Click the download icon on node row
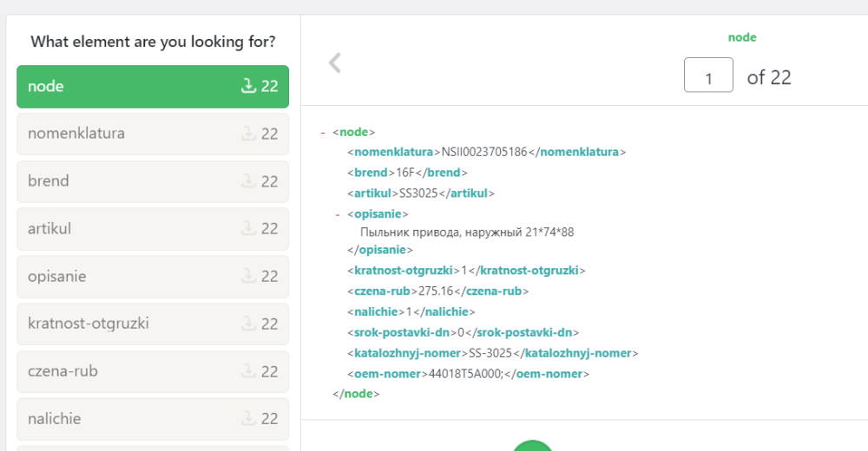Screen dimensions: 868x451 click(x=248, y=86)
